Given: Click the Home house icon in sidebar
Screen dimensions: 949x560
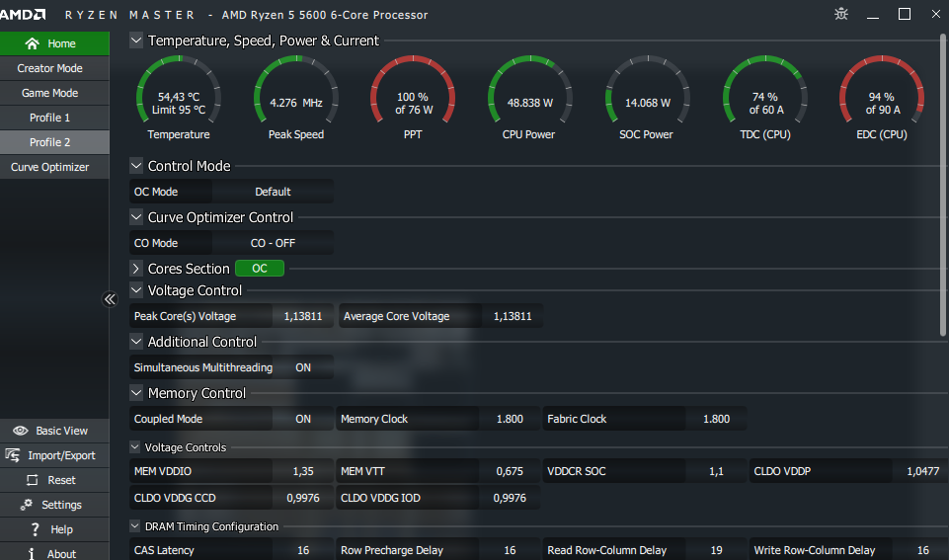Looking at the screenshot, I should (33, 43).
